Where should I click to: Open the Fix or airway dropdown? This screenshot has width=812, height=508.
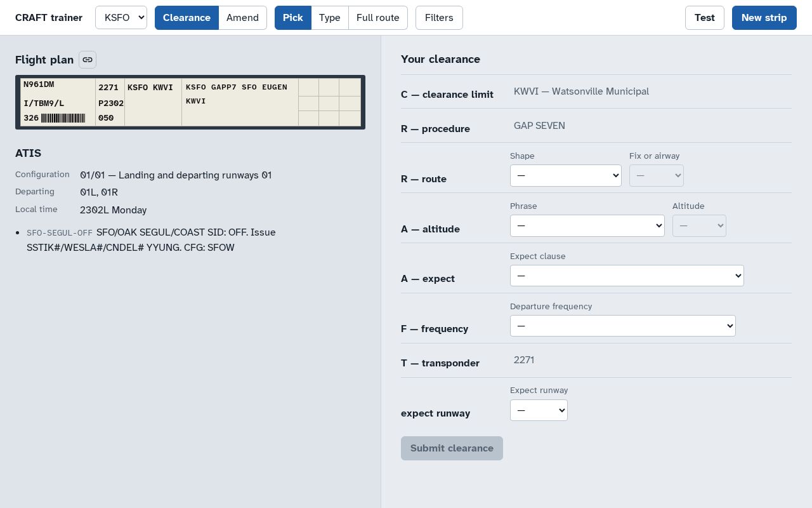[656, 175]
